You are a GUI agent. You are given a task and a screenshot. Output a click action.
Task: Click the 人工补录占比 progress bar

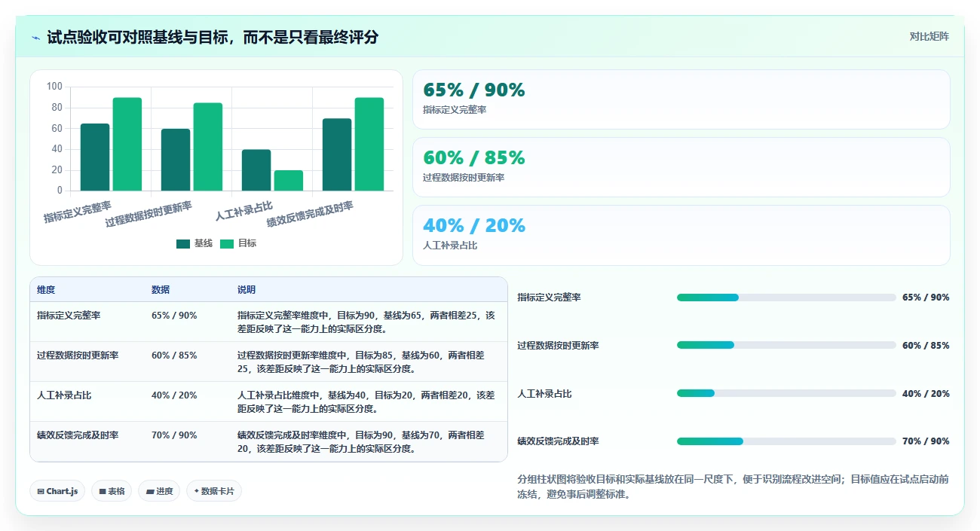coord(786,393)
